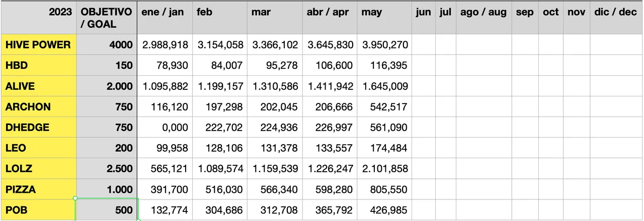This screenshot has width=644, height=221.
Task: Click the ALIVE row label cell
Action: tap(38, 86)
